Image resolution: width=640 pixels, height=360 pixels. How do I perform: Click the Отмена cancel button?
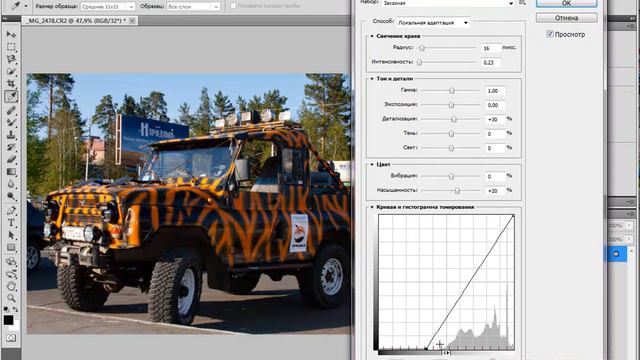567,18
